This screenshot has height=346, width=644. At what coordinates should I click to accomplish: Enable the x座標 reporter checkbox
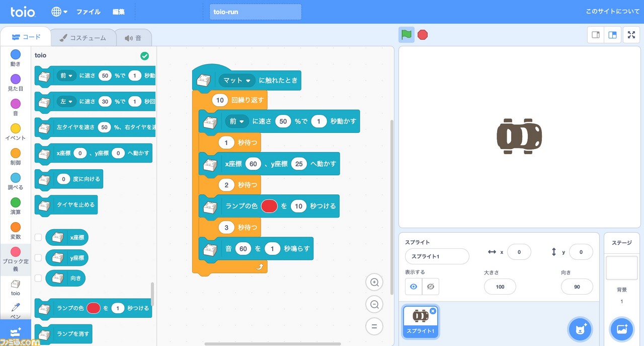(38, 237)
